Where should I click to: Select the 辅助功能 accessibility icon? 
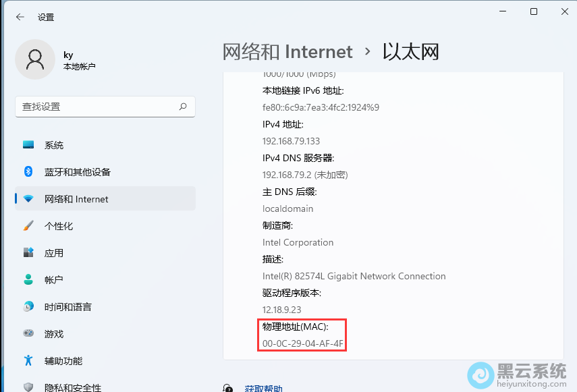tap(28, 360)
